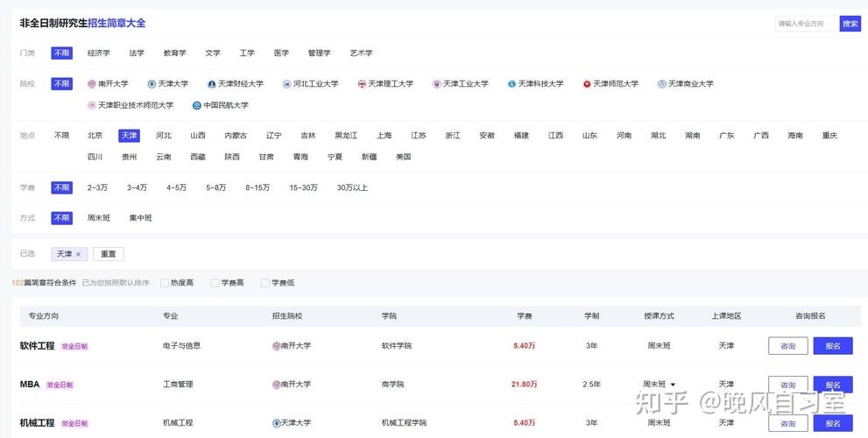Select 不限 in the 院校 filter

click(61, 83)
